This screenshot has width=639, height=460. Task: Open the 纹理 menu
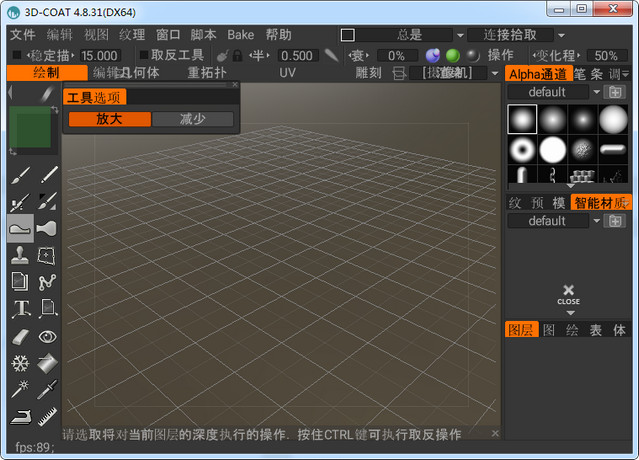[x=132, y=35]
